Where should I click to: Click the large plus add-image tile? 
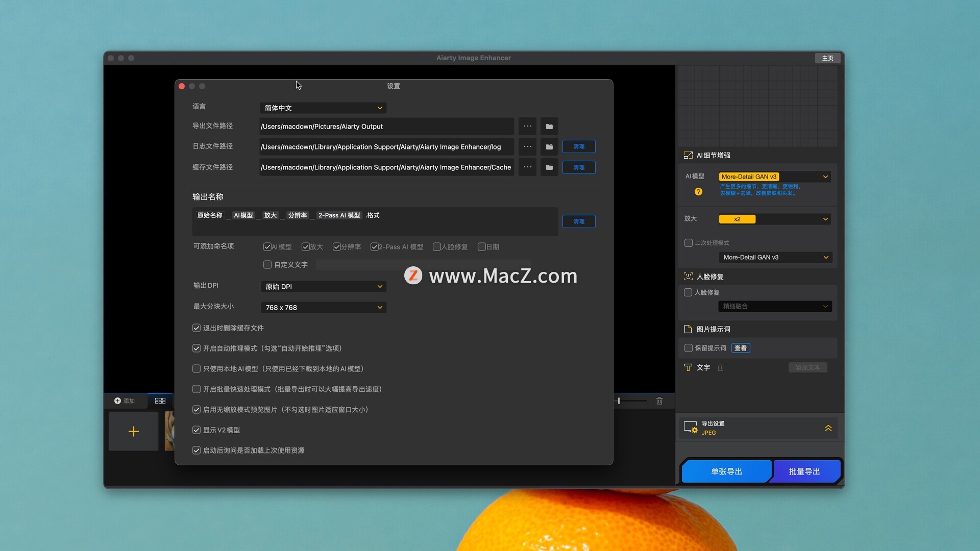pos(134,432)
